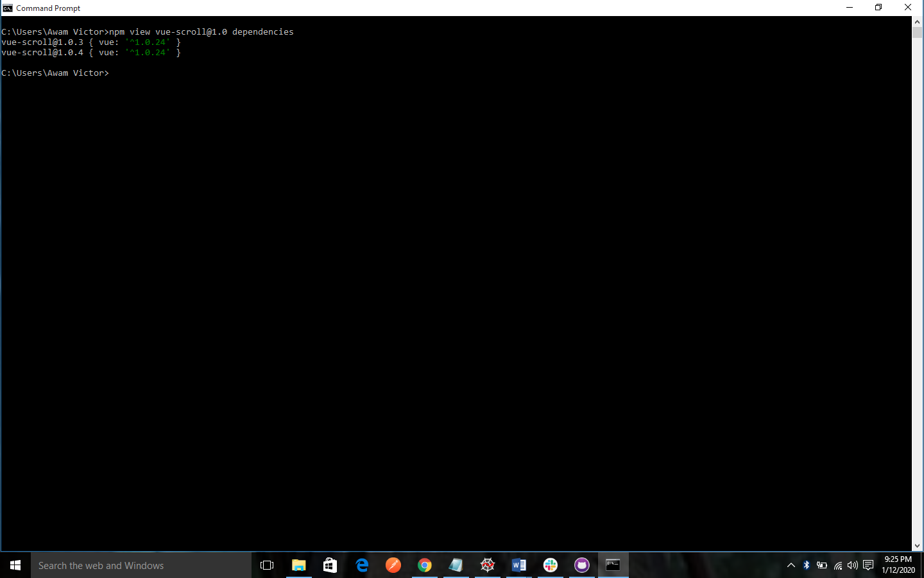The height and width of the screenshot is (578, 924).
Task: Open the red spider-web taskbar icon
Action: coord(488,565)
